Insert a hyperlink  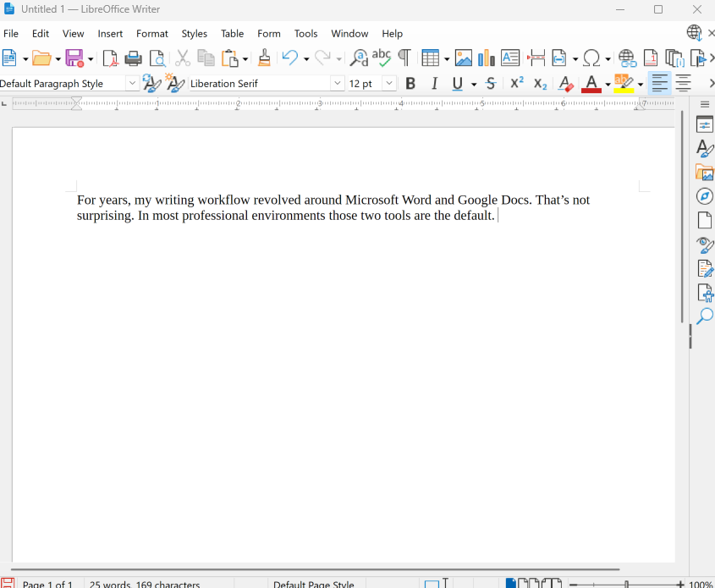coord(628,58)
